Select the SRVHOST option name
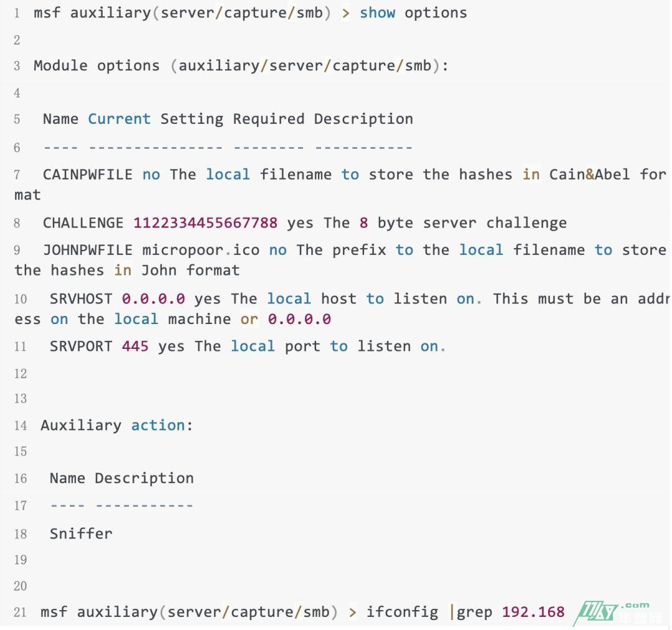This screenshot has height=630, width=672. 81,299
